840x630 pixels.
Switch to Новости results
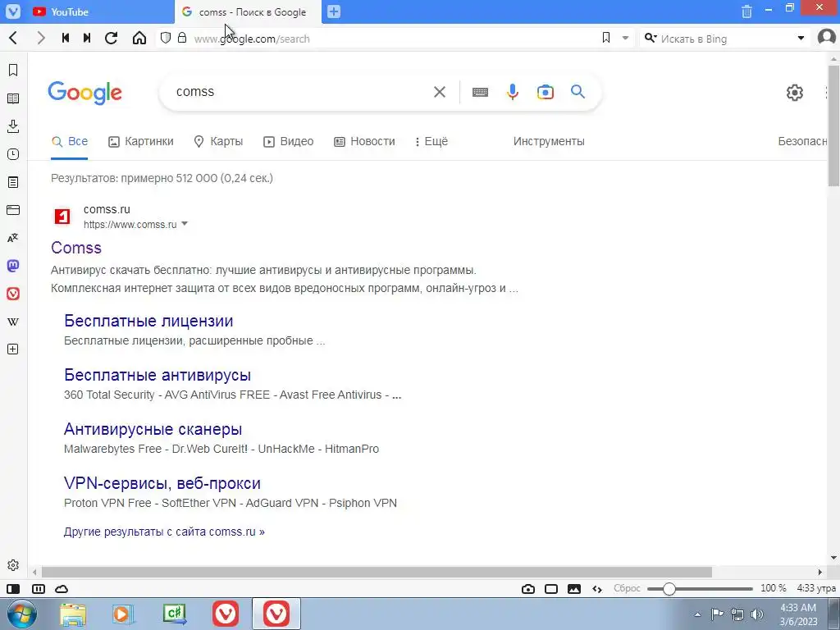tap(364, 141)
